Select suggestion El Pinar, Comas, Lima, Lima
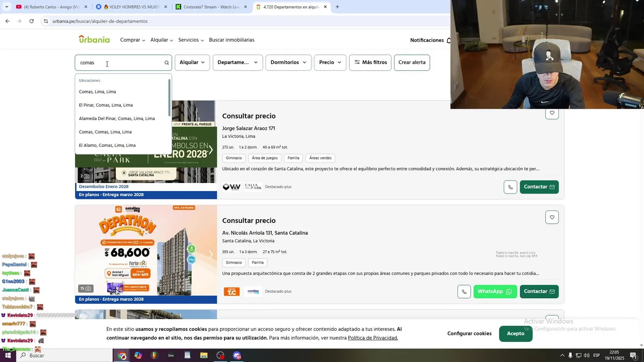 (x=106, y=105)
